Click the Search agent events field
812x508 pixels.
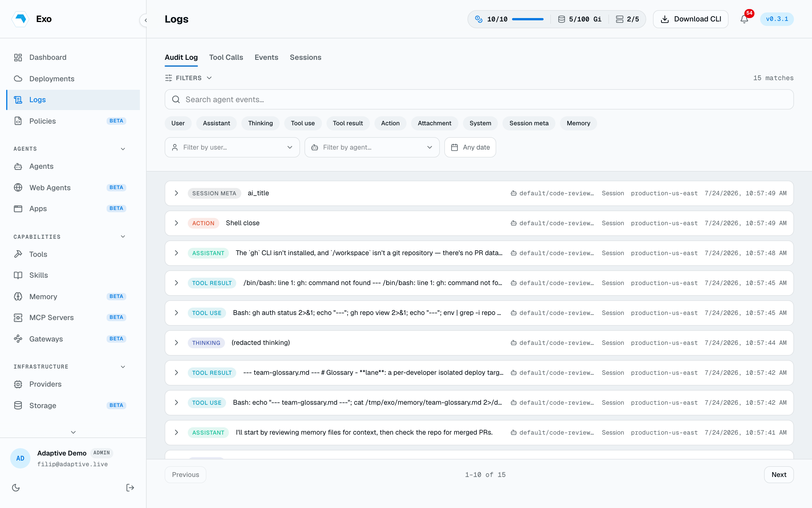coord(479,99)
